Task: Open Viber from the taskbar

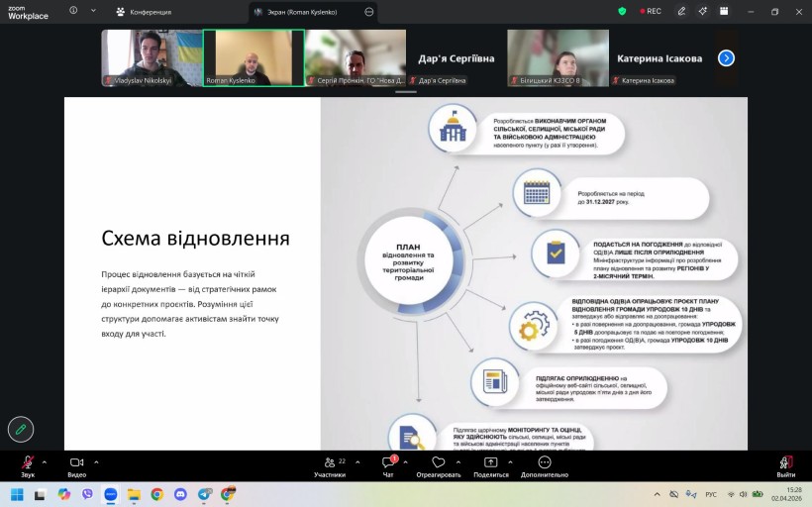Action: pos(87,494)
